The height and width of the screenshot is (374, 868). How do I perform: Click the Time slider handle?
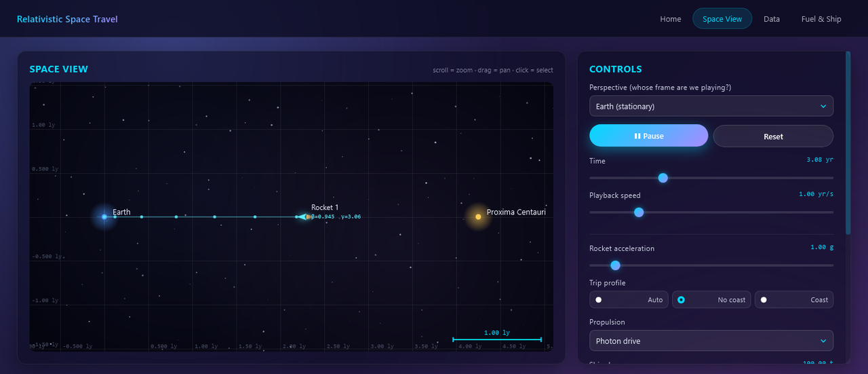click(663, 178)
